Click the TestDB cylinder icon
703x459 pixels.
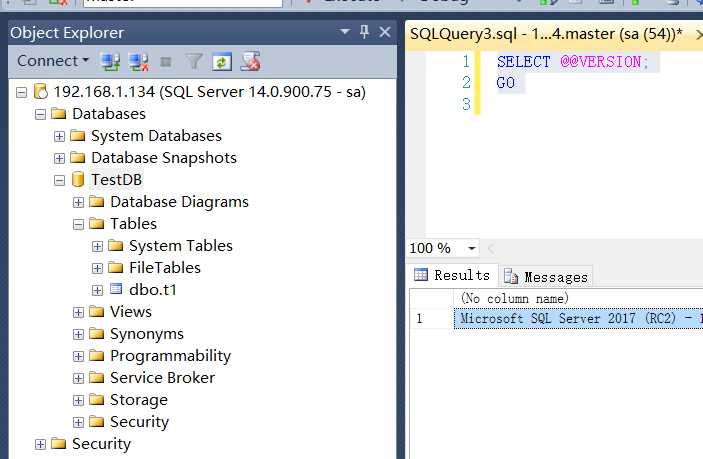click(x=78, y=179)
